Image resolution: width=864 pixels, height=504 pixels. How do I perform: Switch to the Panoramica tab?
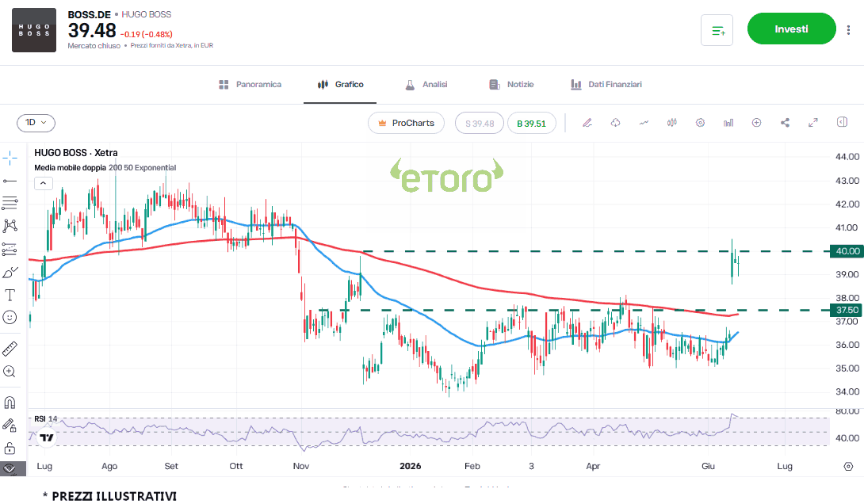click(x=250, y=84)
